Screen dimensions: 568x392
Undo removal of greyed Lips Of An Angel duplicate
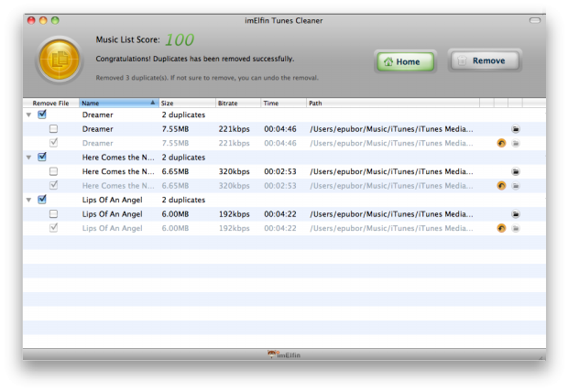[501, 228]
